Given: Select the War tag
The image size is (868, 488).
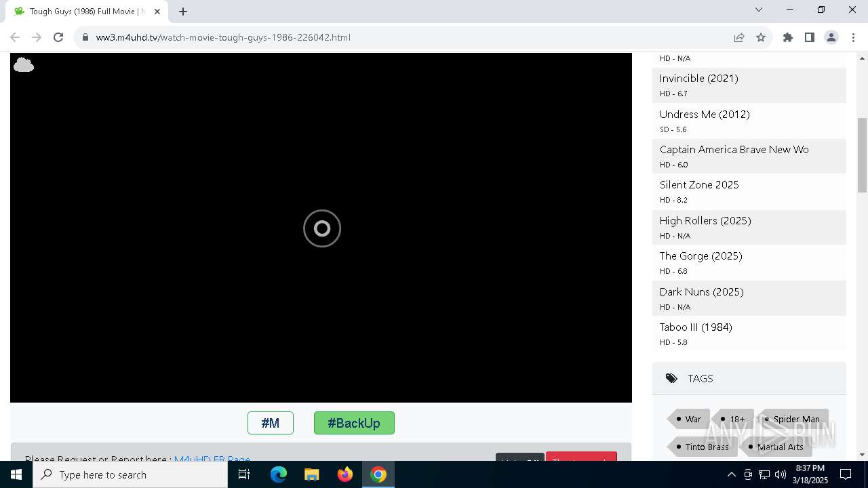Looking at the screenshot, I should (689, 419).
